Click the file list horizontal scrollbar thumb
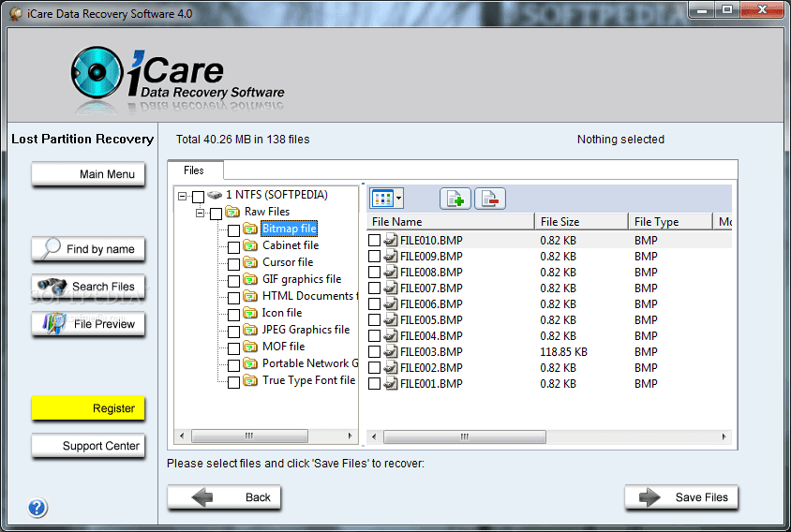Viewport: 791px width, 532px height. (465, 436)
